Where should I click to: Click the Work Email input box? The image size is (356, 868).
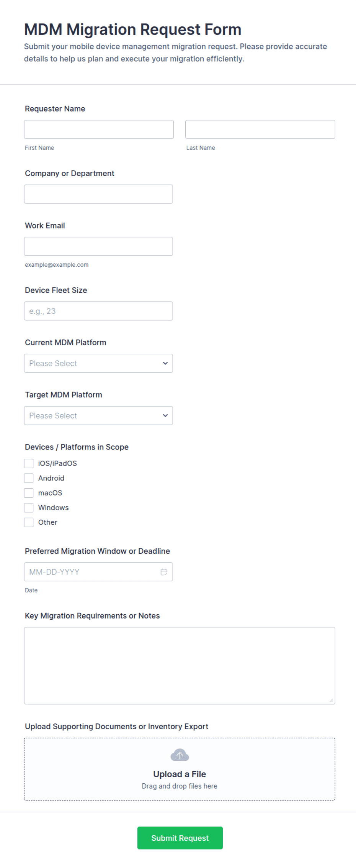point(98,246)
